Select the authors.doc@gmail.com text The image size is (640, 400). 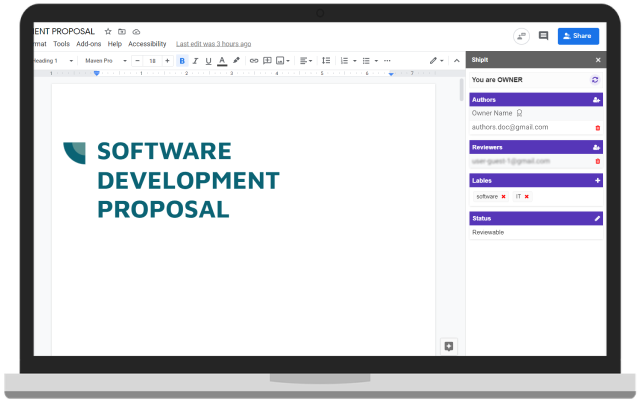pyautogui.click(x=510, y=127)
